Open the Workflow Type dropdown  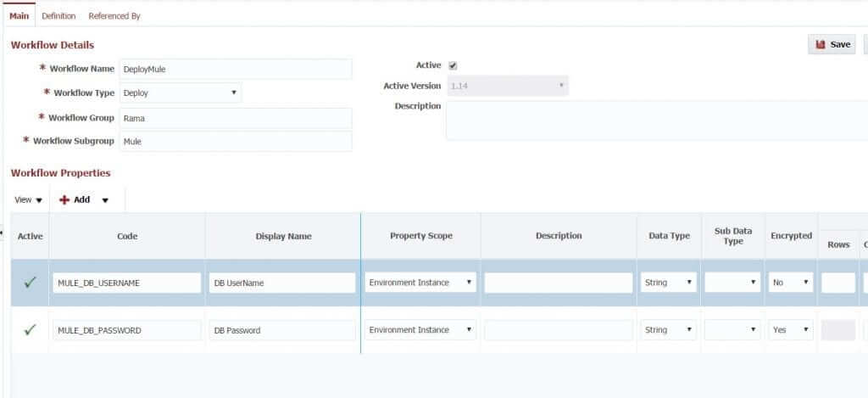tap(180, 92)
